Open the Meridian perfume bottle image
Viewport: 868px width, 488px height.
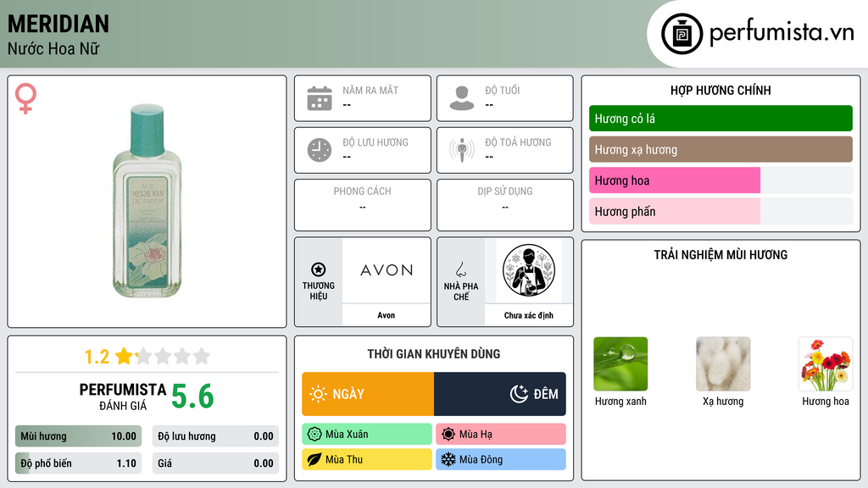click(x=147, y=202)
